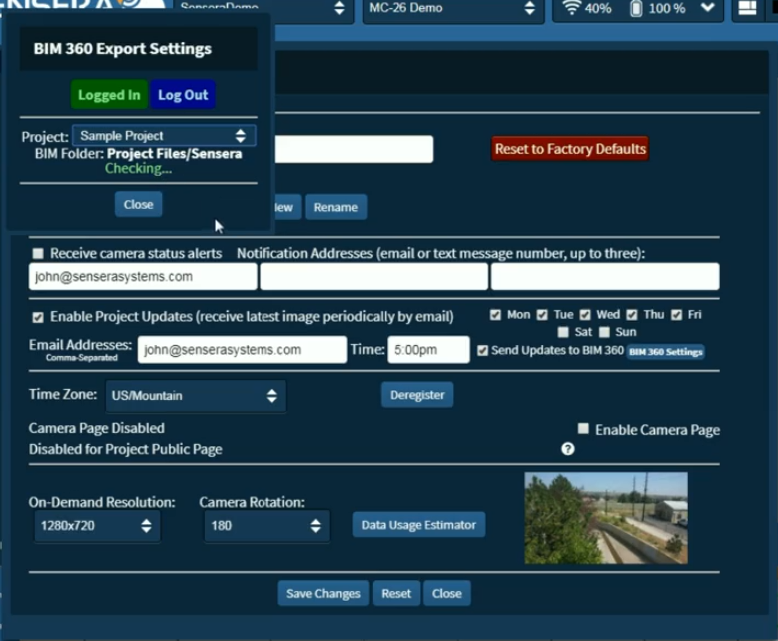Uncheck the Fri day checkbox
The height and width of the screenshot is (641, 778).
[x=676, y=315]
